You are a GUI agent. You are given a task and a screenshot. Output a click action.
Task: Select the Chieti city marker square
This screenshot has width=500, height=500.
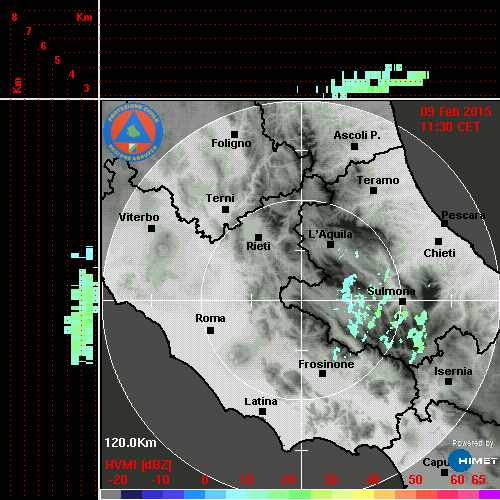click(x=438, y=241)
